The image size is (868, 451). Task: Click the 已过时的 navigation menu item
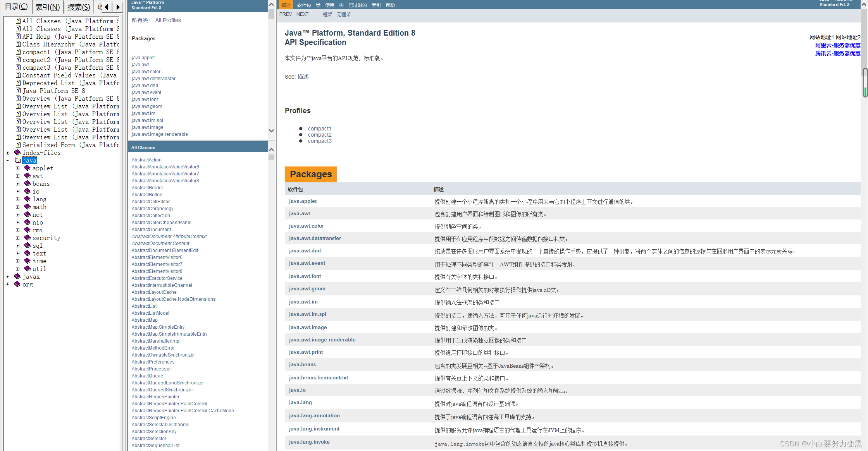point(357,5)
